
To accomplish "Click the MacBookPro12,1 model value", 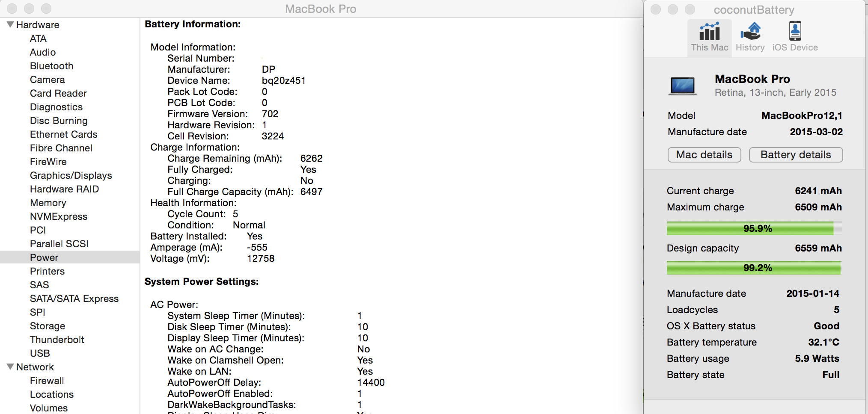I will click(x=802, y=115).
